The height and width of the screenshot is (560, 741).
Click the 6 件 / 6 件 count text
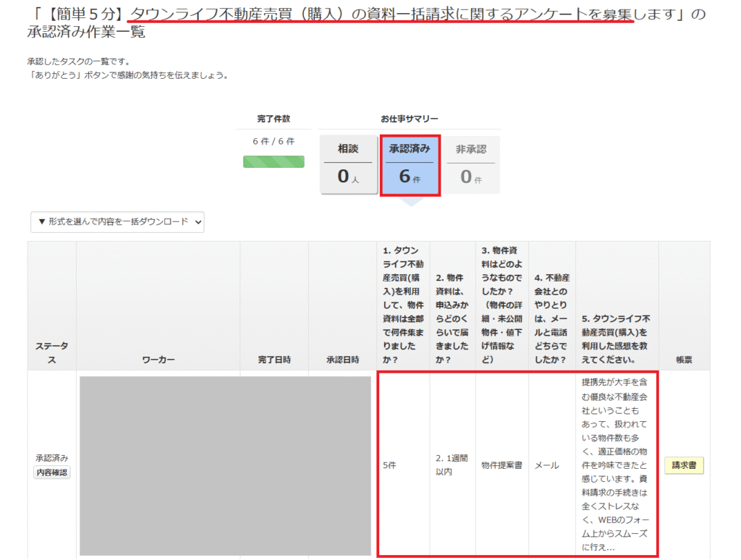click(x=274, y=141)
